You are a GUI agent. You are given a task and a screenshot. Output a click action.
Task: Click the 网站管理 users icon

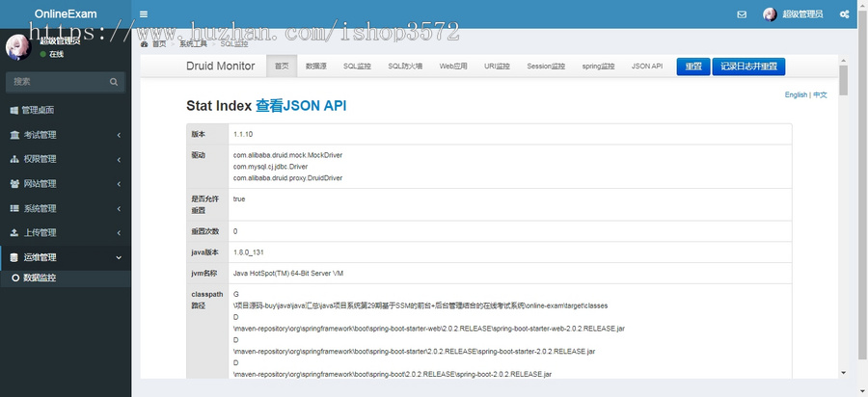14,184
